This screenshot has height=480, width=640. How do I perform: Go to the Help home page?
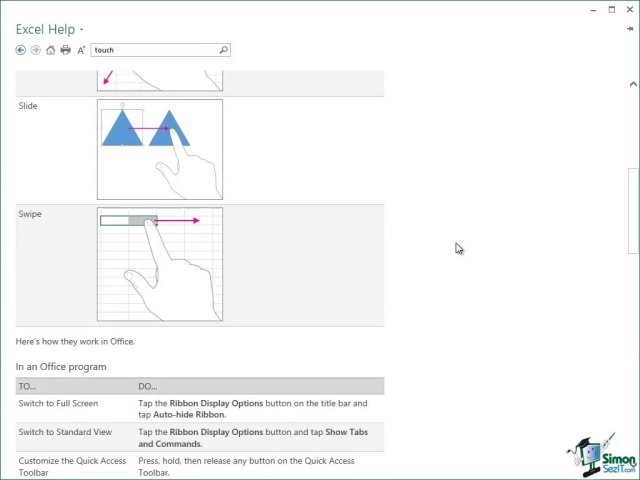[51, 50]
